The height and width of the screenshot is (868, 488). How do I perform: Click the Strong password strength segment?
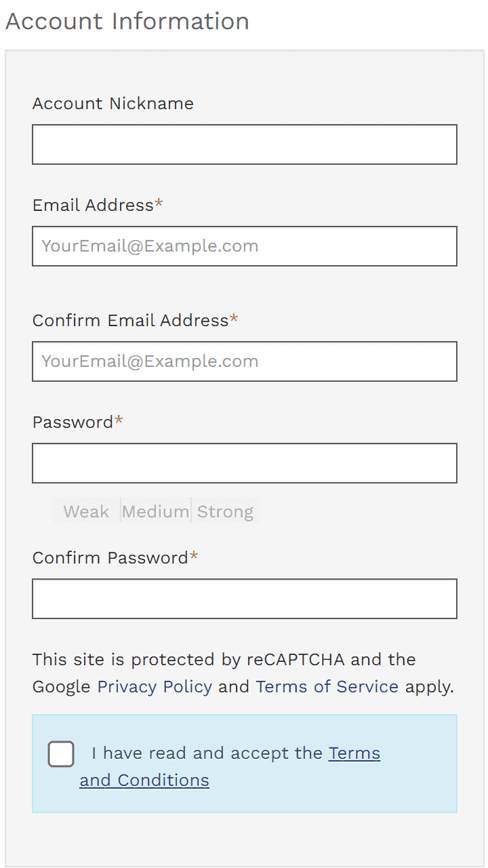225,511
